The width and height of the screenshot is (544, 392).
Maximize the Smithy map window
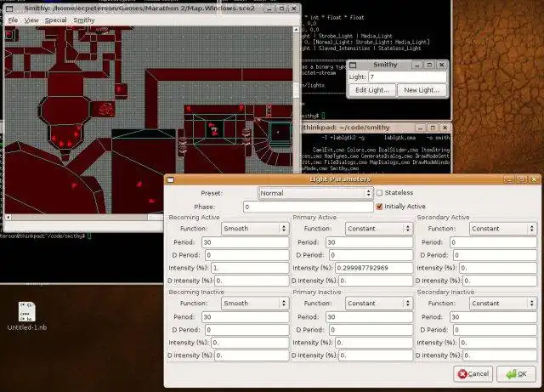[x=281, y=9]
